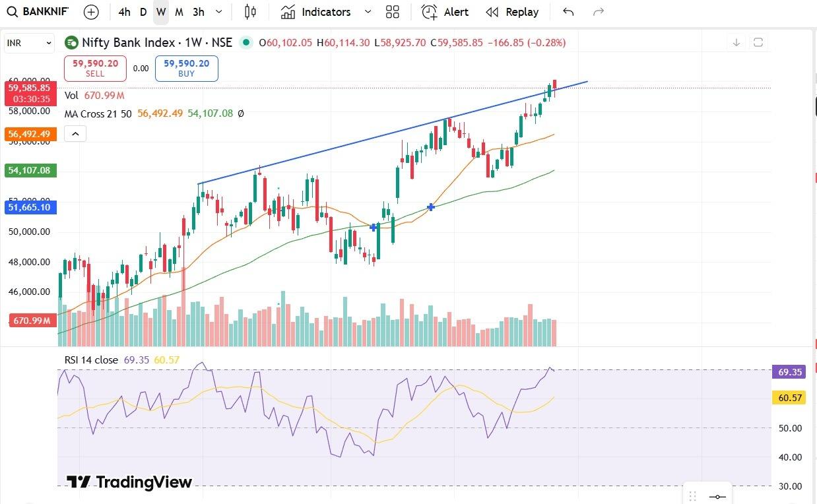Screen dimensions: 817x504
Task: Select the 3h timeframe
Action: click(199, 12)
